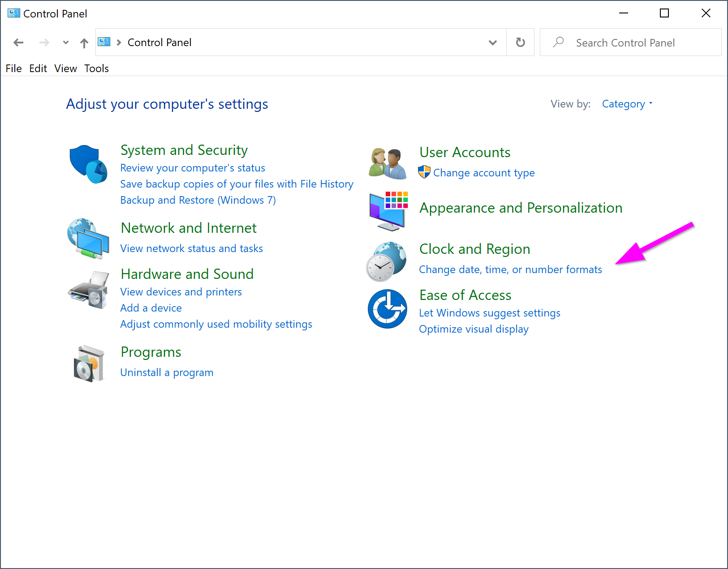
Task: Click Let Windows suggest settings
Action: [x=490, y=313]
